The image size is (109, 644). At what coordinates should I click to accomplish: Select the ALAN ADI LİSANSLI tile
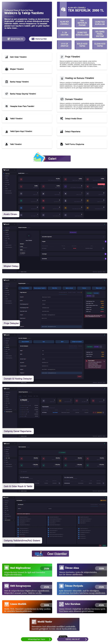64,23
